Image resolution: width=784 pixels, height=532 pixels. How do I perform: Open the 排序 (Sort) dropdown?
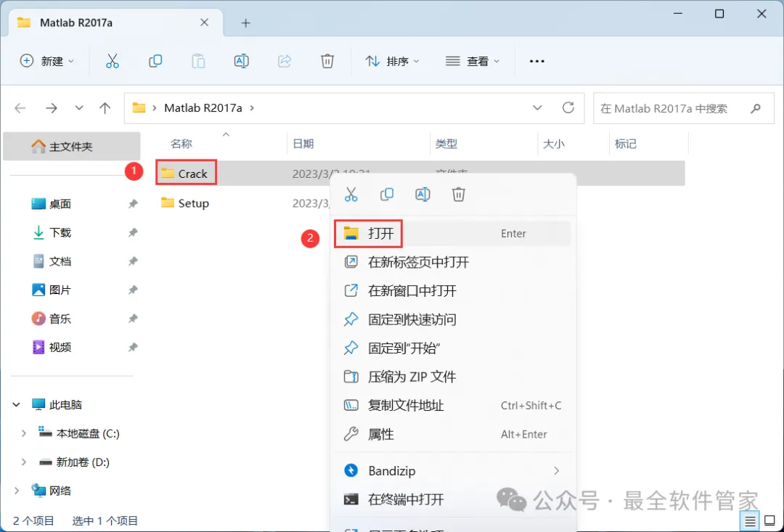coord(393,61)
